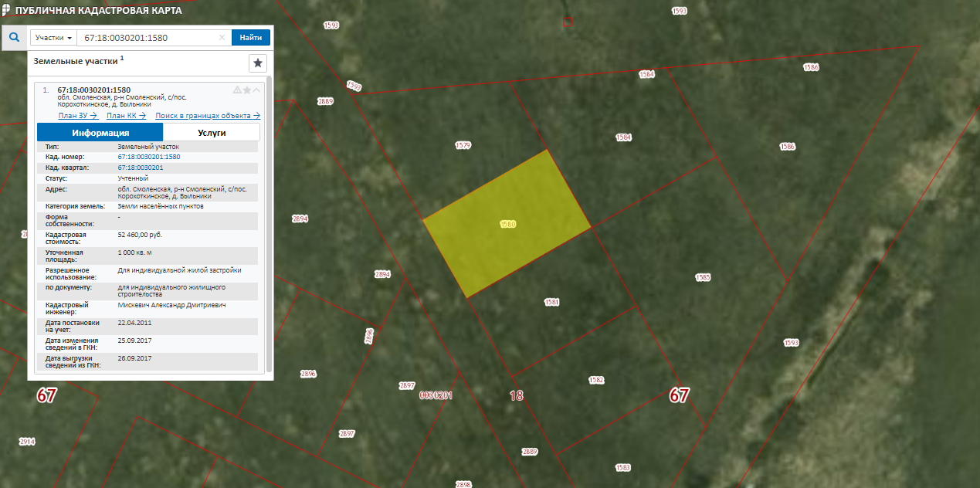Click parcel label 1582 on map
Screen dimensions: 980x488
click(596, 380)
